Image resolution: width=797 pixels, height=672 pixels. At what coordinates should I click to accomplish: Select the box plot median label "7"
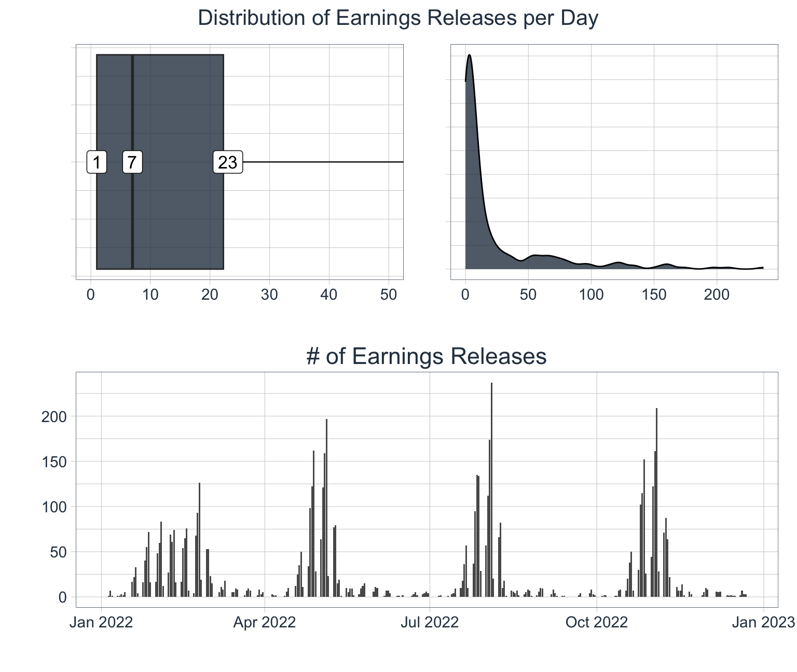pos(132,162)
